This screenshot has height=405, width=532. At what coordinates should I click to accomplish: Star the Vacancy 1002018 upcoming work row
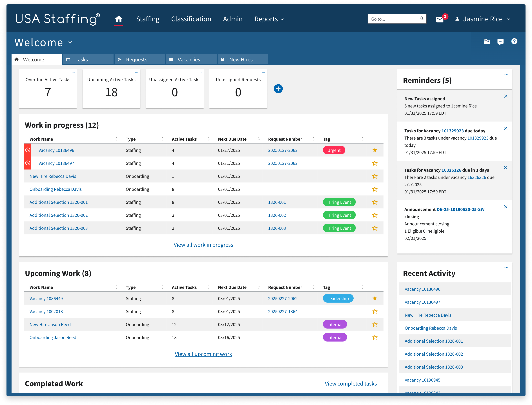[375, 311]
